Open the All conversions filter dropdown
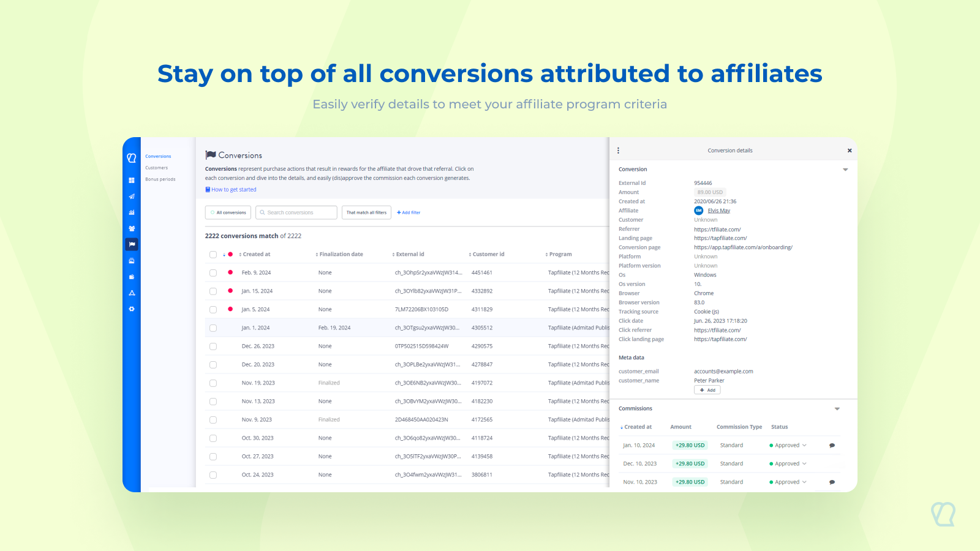The width and height of the screenshot is (980, 551). coord(228,212)
